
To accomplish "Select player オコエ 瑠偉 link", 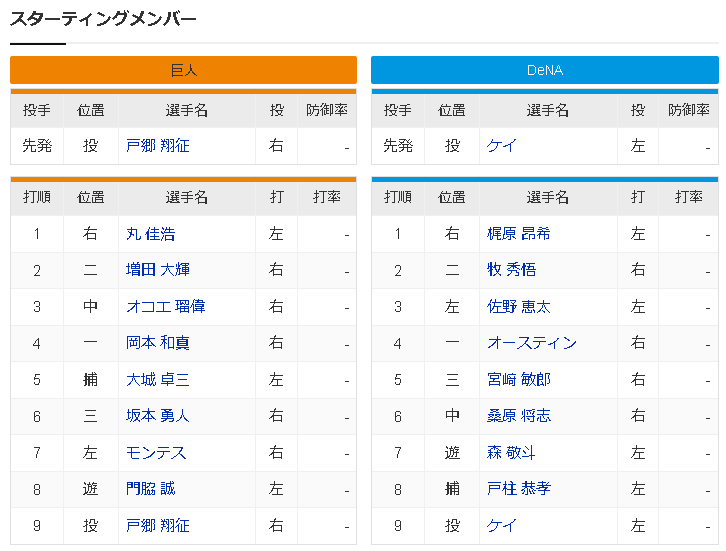I will [165, 306].
